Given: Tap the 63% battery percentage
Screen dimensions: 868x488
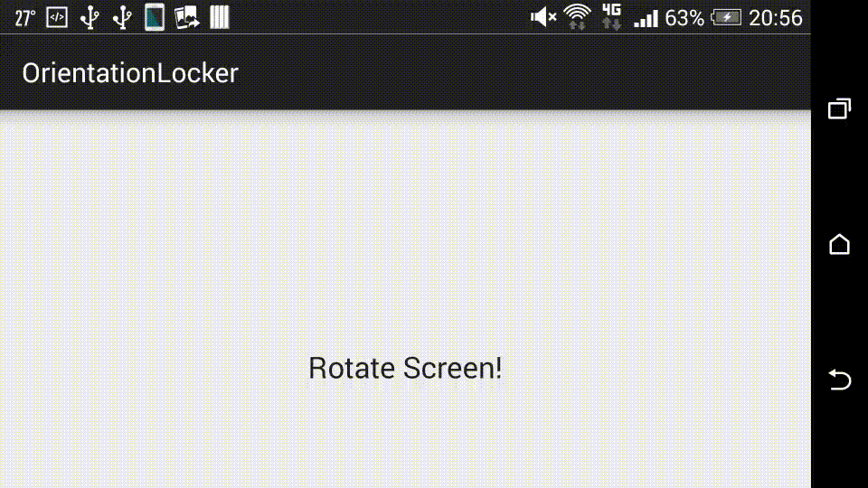Looking at the screenshot, I should click(x=684, y=18).
